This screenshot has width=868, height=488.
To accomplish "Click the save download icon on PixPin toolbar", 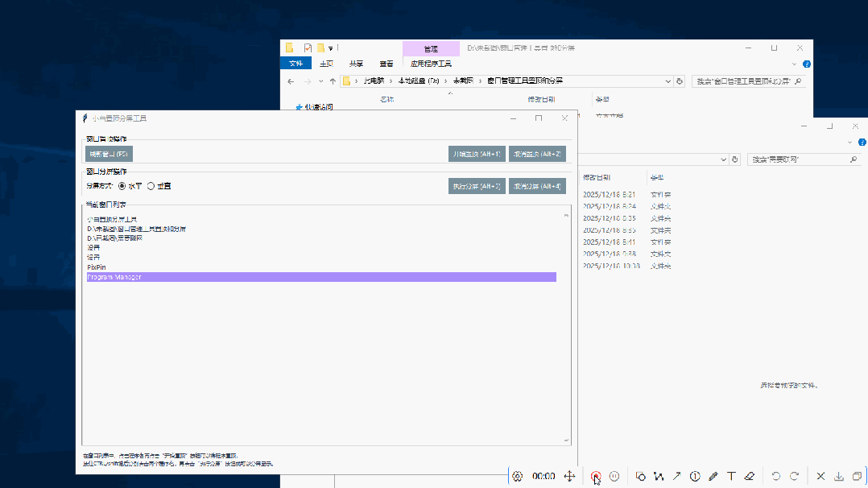I will pos(839,477).
